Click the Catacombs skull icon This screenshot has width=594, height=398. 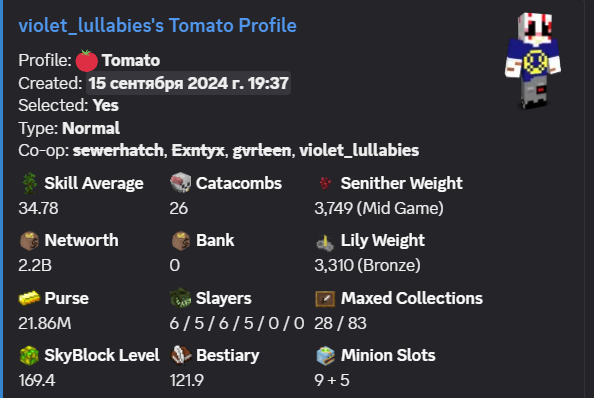(x=180, y=183)
